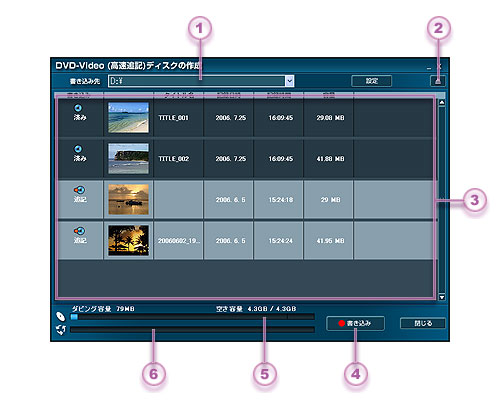Click the disc eject icon button
Screen dimensions: 500x400
438,81
